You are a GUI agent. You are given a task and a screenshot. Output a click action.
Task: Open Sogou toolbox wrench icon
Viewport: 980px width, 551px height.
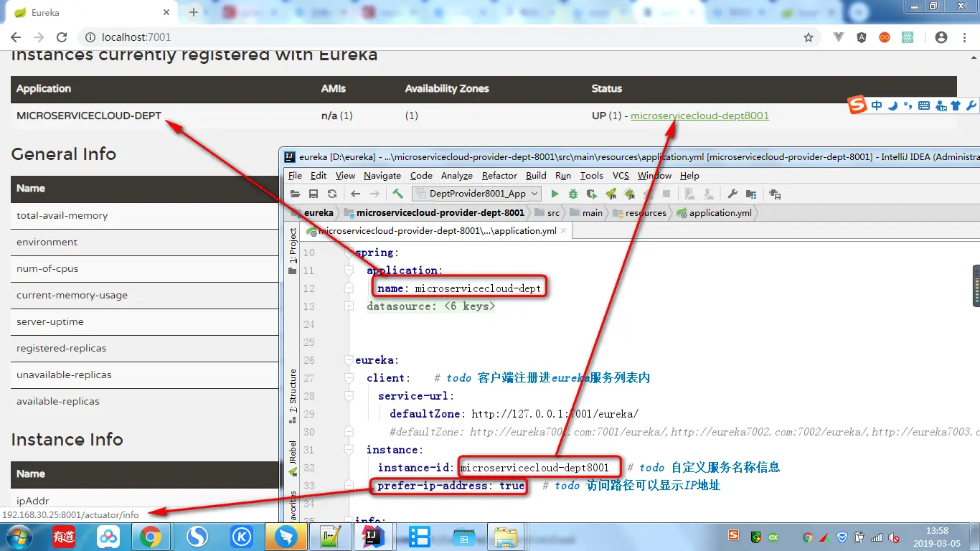point(971,105)
